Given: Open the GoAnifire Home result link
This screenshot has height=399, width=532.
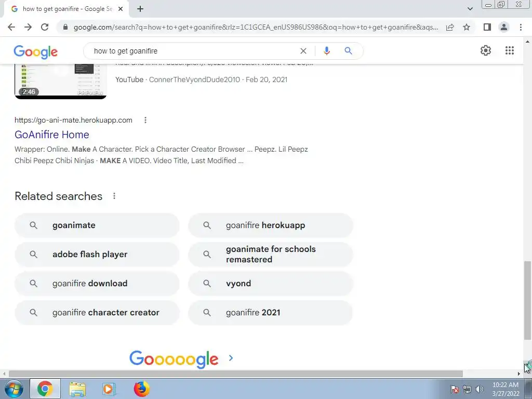Looking at the screenshot, I should [x=52, y=135].
